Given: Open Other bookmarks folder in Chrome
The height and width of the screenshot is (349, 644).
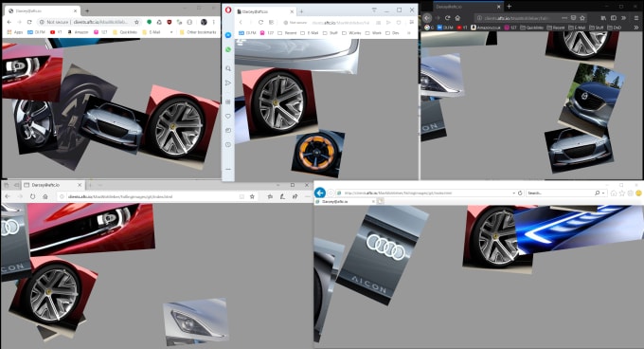Looking at the screenshot, I should tap(198, 32).
